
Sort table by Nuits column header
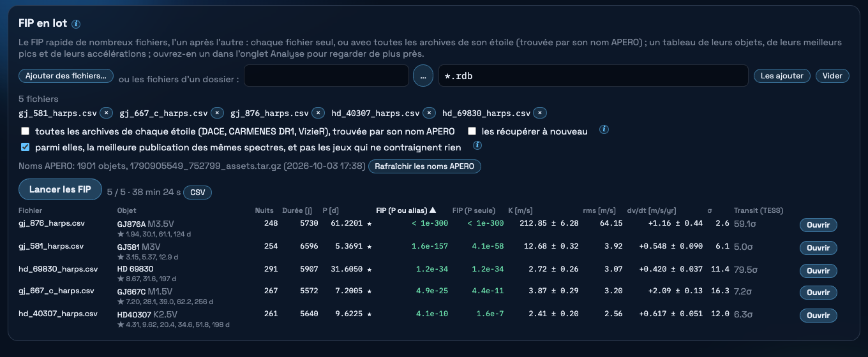pos(264,210)
